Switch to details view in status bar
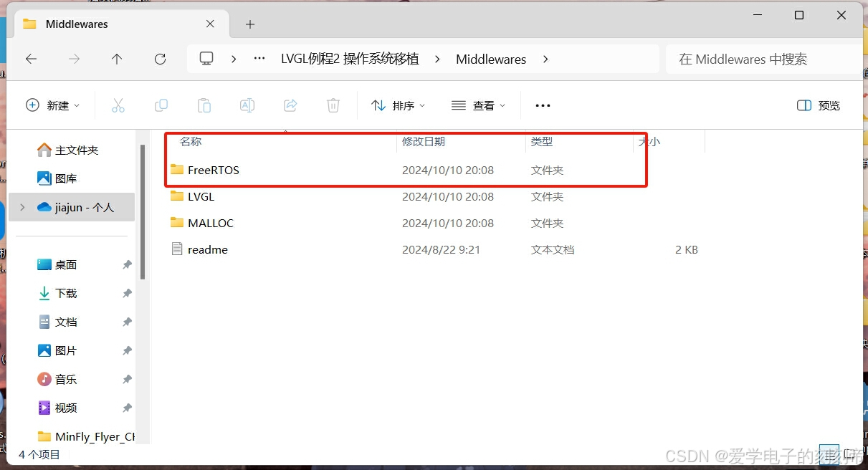This screenshot has height=470, width=868. (x=828, y=454)
